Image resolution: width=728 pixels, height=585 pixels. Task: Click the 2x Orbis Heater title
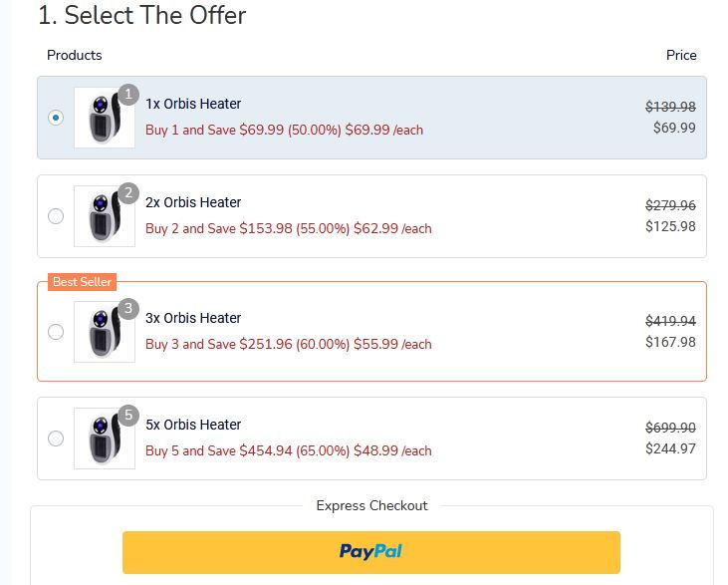(193, 202)
